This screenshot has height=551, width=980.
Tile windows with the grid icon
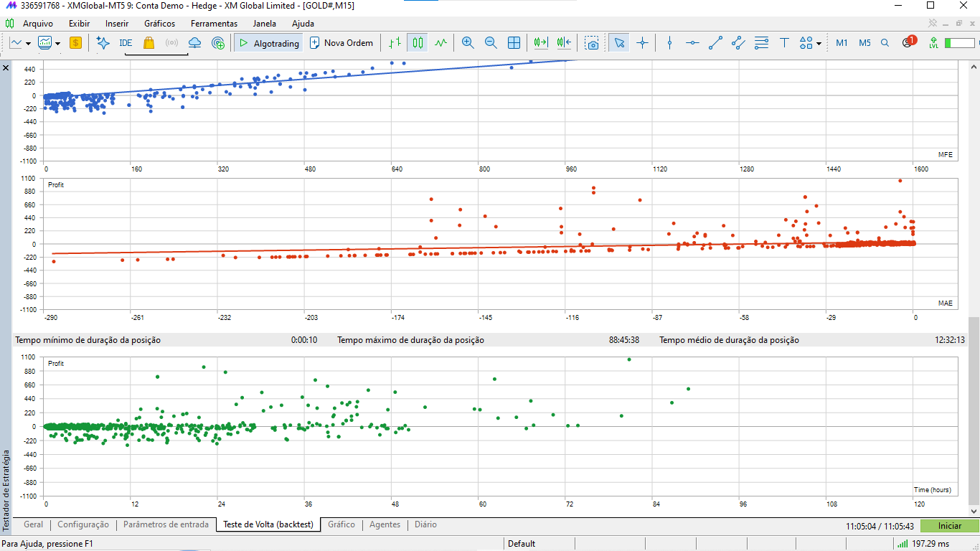click(x=514, y=43)
